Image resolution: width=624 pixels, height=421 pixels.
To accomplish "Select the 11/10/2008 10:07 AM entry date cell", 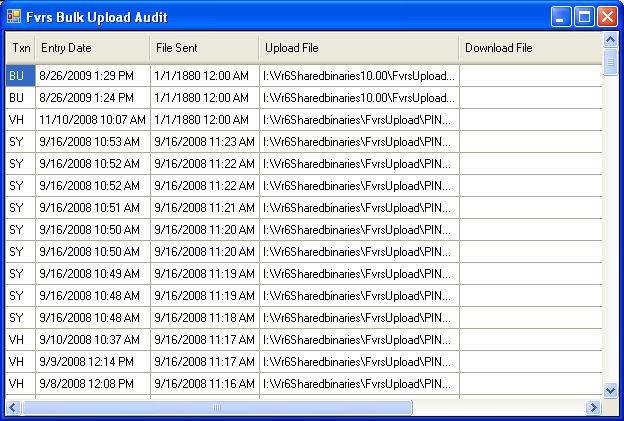I will point(93,119).
